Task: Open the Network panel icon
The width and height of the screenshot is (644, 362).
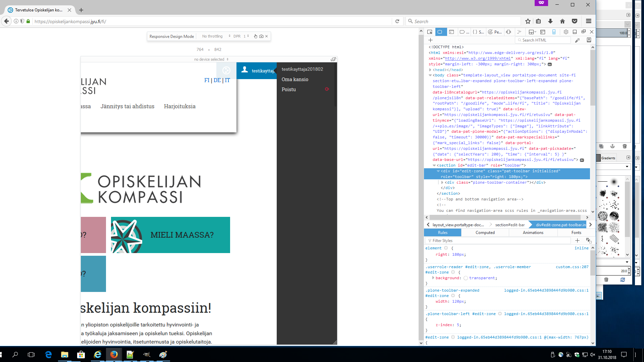Action: click(519, 32)
